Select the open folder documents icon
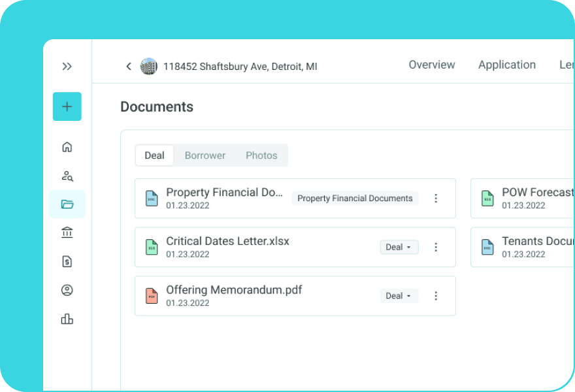The image size is (575, 392). 67,204
